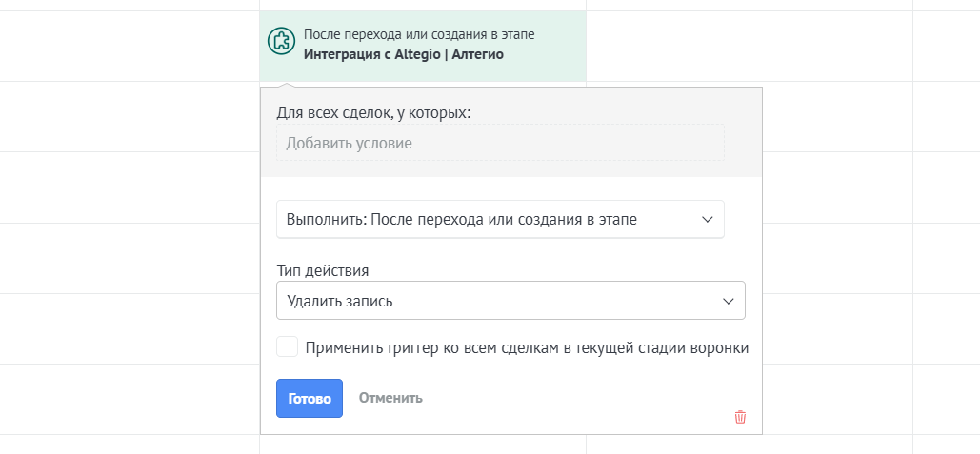Enable applying trigger to all deals in stage
This screenshot has height=454, width=980.
click(x=288, y=346)
